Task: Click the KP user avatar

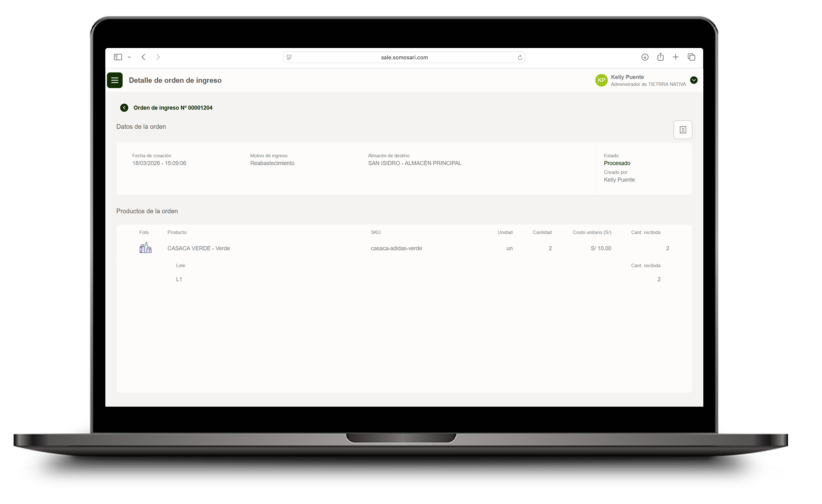Action: point(601,80)
